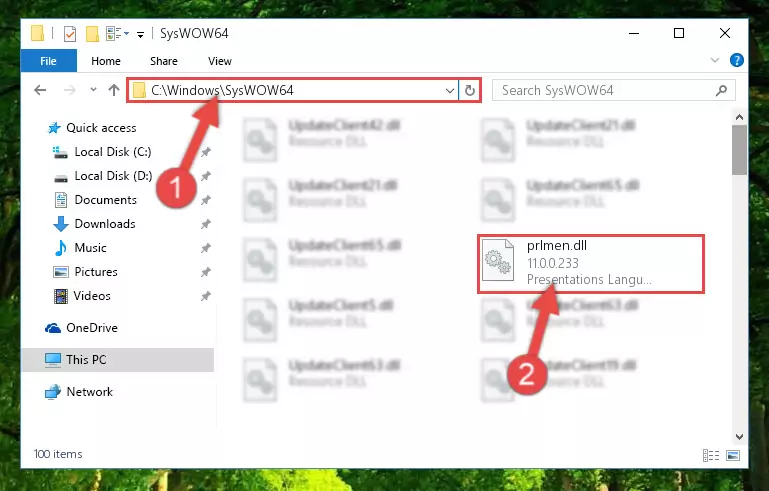Click the OneDrive cloud icon
This screenshot has width=769, height=491.
point(53,328)
